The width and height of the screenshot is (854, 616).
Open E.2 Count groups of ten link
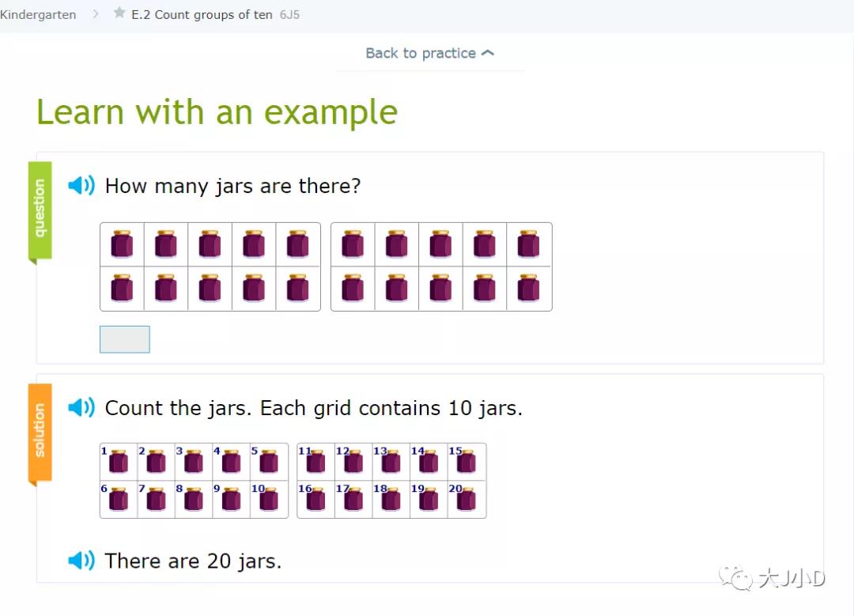202,14
